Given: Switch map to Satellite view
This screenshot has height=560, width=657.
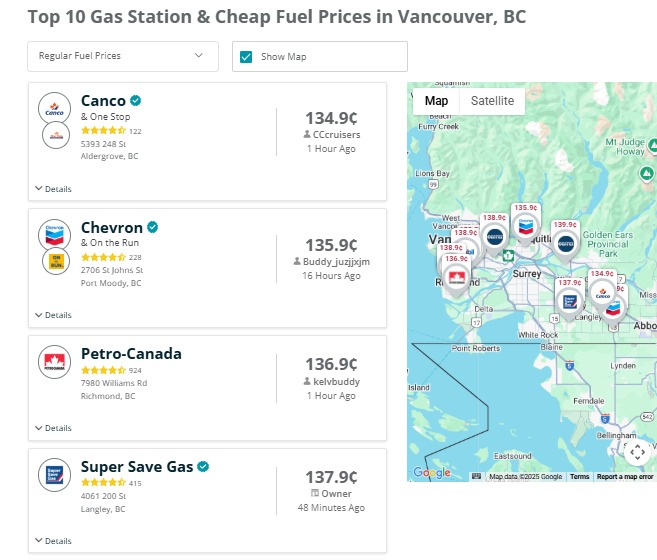Looking at the screenshot, I should pos(492,101).
